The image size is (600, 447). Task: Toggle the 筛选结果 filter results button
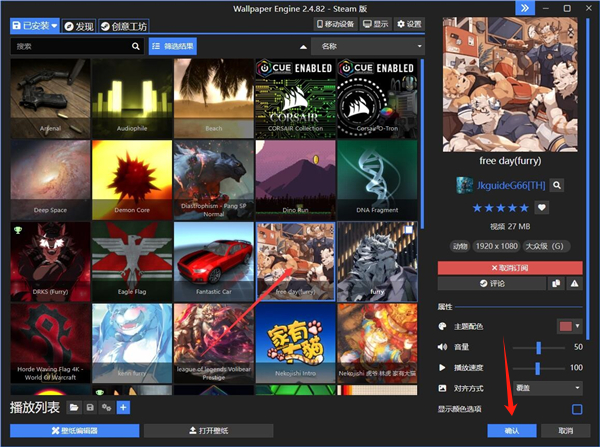click(174, 46)
